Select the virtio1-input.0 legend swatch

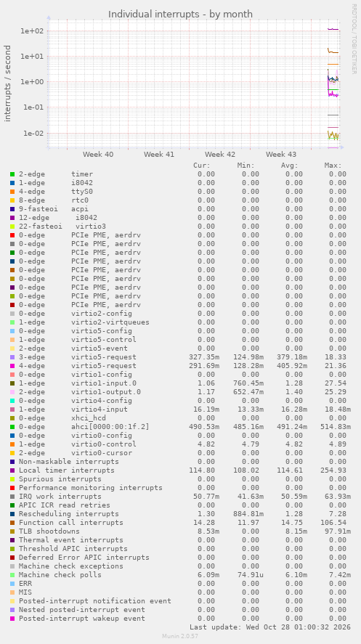pos(12,383)
